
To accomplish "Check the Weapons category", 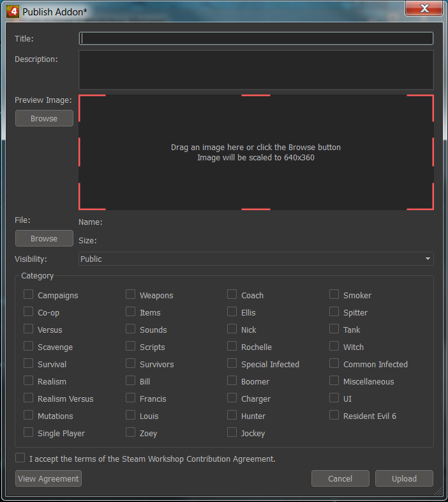I will 131,294.
